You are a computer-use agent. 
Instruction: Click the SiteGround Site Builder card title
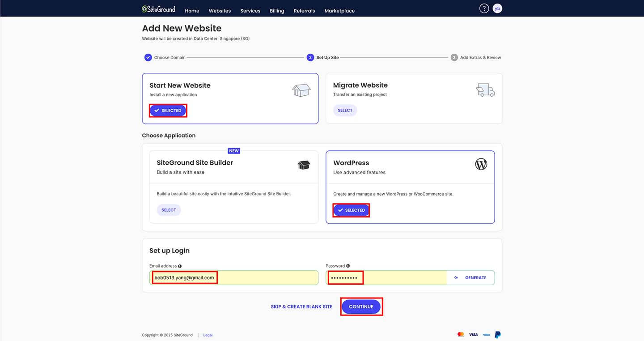pos(195,162)
